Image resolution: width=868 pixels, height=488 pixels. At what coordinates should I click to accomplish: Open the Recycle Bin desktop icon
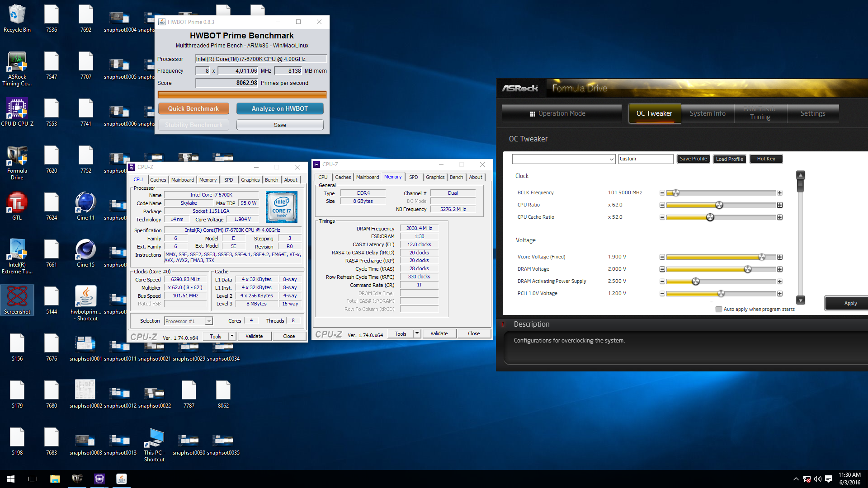(x=17, y=19)
